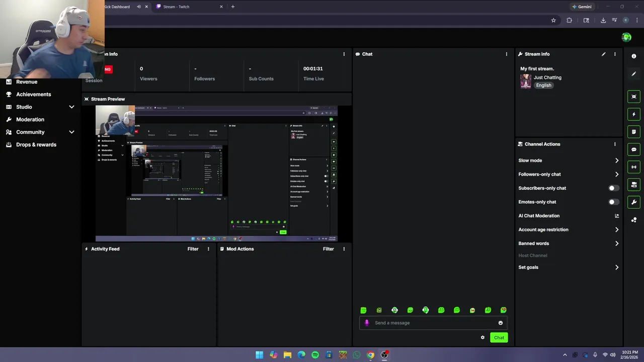
Task: Click the English language tag
Action: pyautogui.click(x=543, y=85)
